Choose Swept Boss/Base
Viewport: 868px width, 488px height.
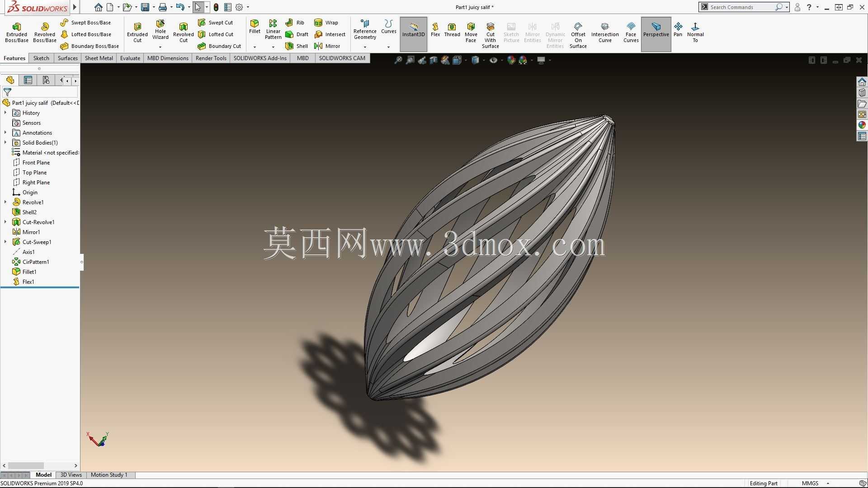85,23
